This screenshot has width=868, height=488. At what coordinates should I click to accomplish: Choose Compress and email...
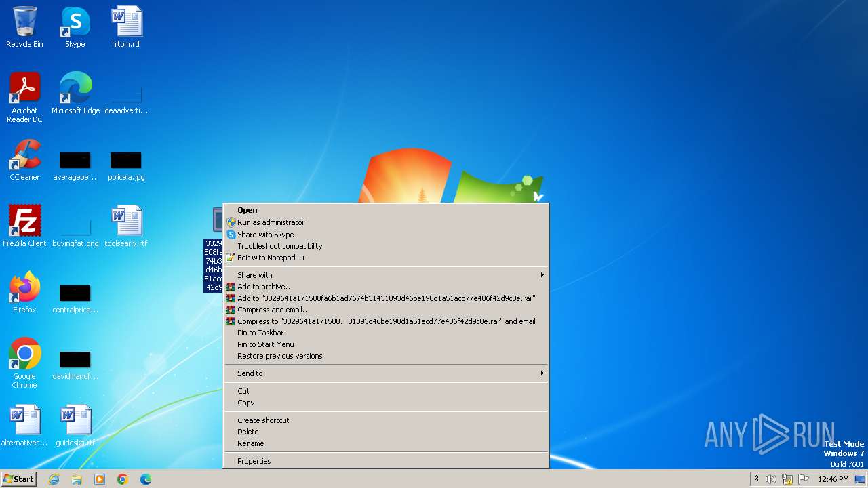(x=386, y=310)
